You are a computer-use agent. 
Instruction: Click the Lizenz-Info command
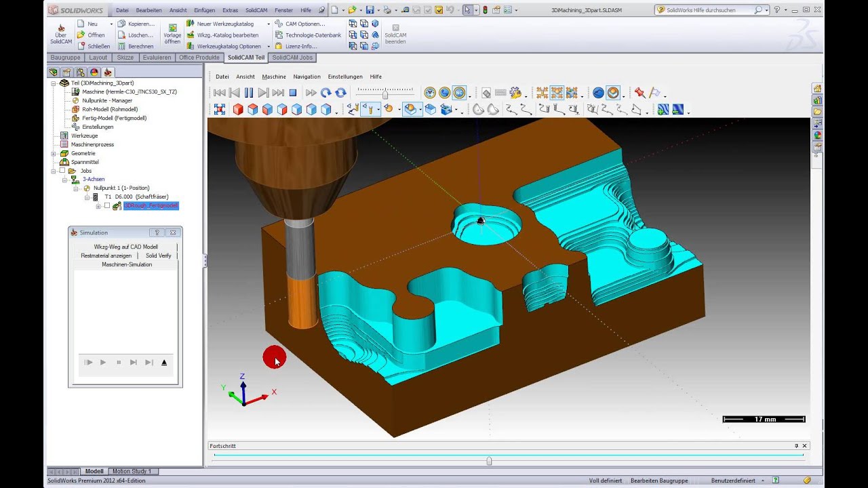296,46
